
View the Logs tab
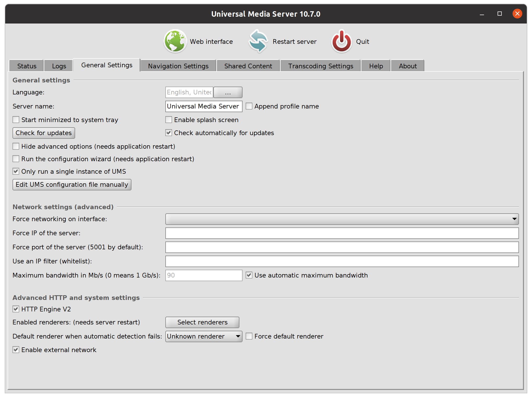(58, 66)
